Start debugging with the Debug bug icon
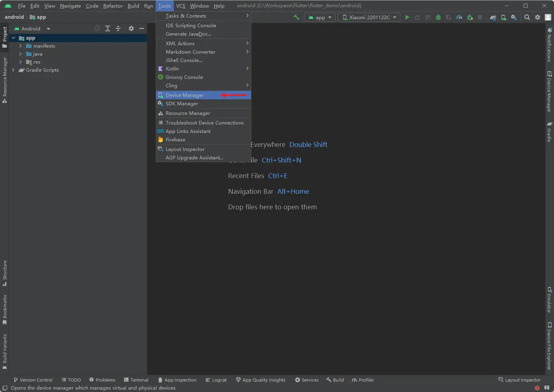Screen dimensions: 554x392 click(438, 17)
